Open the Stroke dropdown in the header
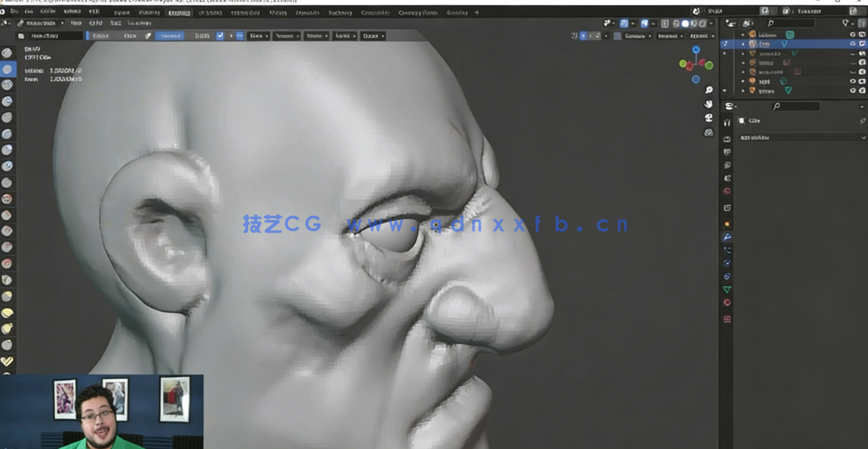 317,36
